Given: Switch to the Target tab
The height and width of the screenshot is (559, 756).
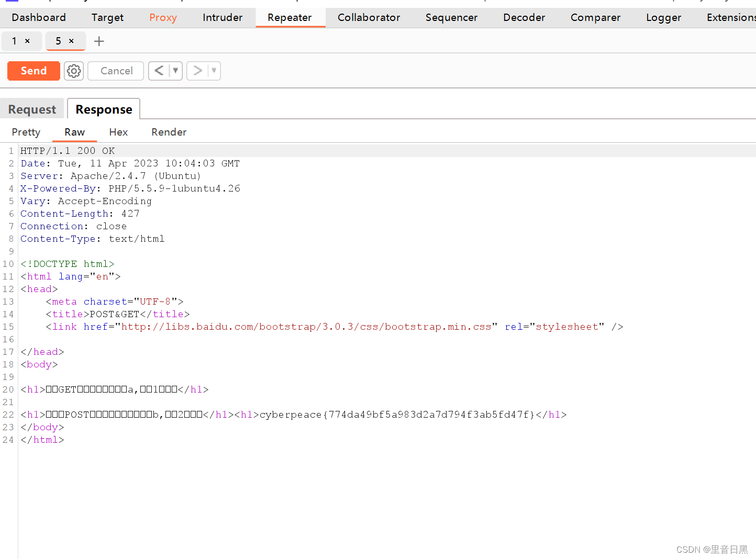Looking at the screenshot, I should click(x=107, y=17).
